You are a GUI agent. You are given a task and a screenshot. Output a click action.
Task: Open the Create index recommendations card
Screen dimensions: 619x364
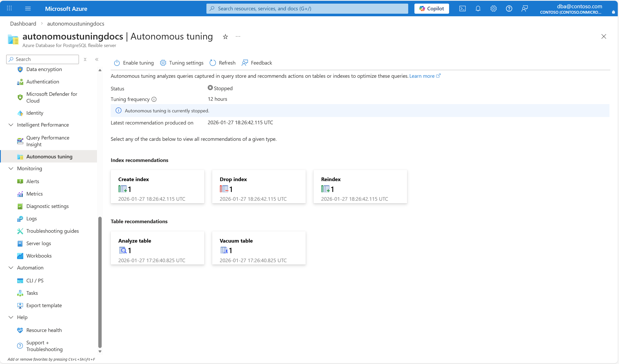(x=157, y=187)
